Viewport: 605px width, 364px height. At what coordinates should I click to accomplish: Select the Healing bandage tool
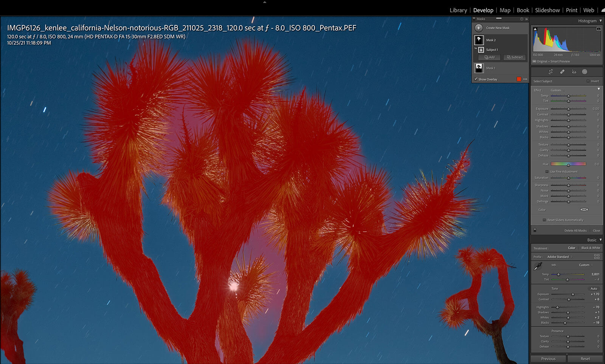click(x=562, y=72)
